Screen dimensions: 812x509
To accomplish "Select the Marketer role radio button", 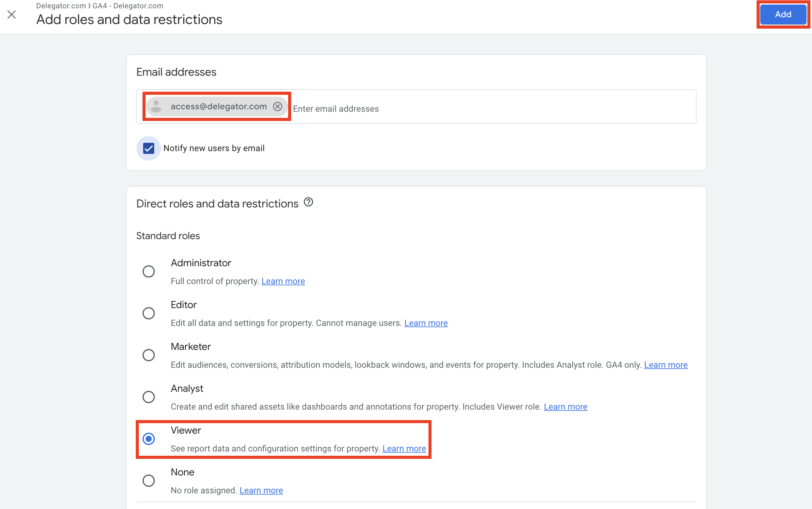I will [x=148, y=355].
